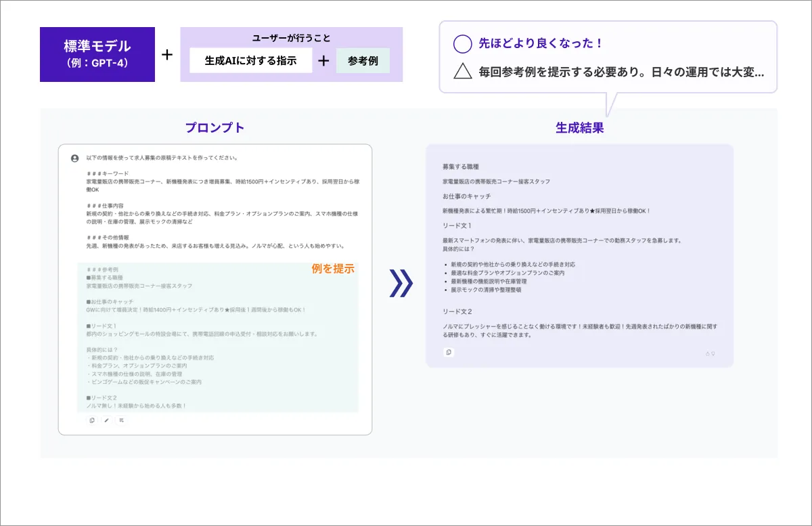Select the 標準モデル GPT-4 box
Image resolution: width=812 pixels, height=526 pixels.
[x=97, y=54]
